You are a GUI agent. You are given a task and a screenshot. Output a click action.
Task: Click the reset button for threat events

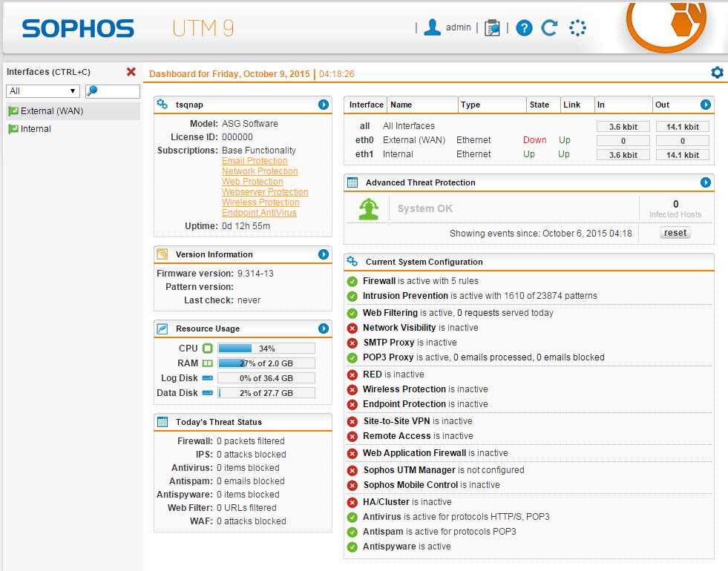tap(675, 233)
